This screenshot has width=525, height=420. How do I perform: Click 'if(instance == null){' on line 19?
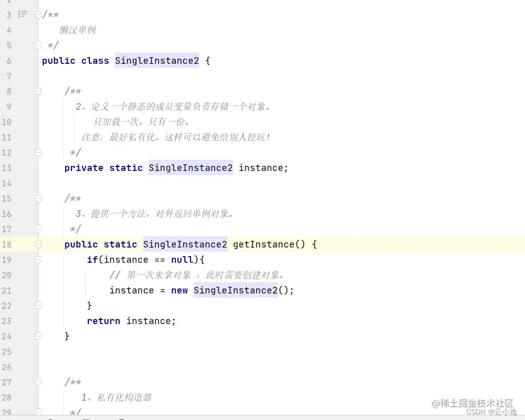coord(146,260)
